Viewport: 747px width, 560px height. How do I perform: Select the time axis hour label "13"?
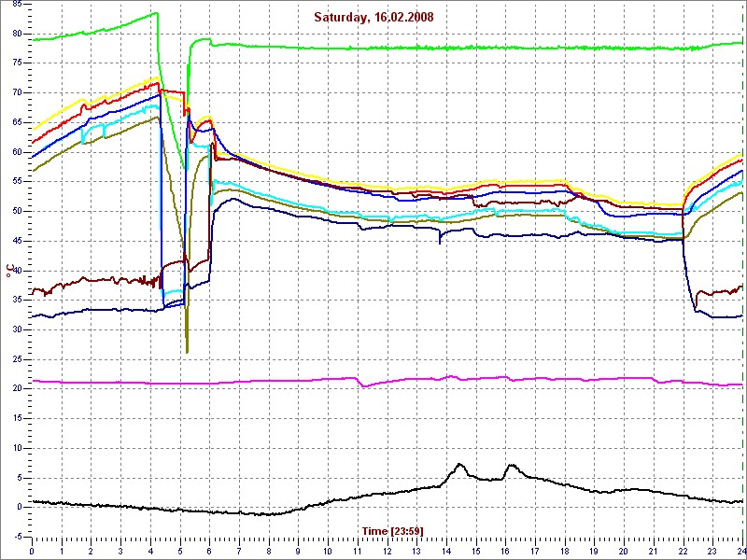(416, 550)
